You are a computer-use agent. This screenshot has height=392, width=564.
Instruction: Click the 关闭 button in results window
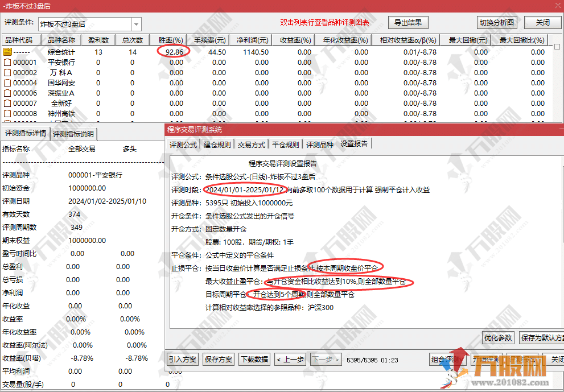point(543,23)
